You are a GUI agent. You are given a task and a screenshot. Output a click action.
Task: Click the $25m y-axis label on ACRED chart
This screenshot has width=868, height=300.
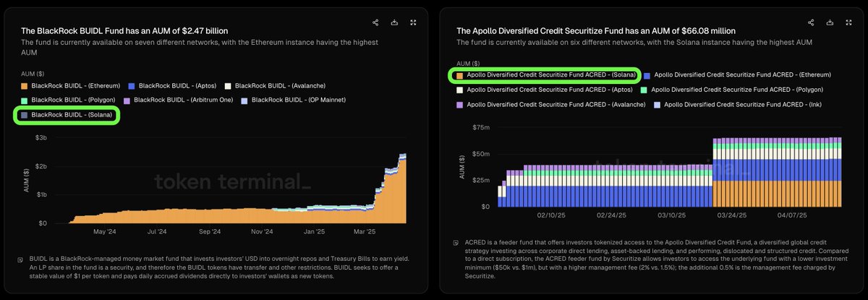(480, 180)
